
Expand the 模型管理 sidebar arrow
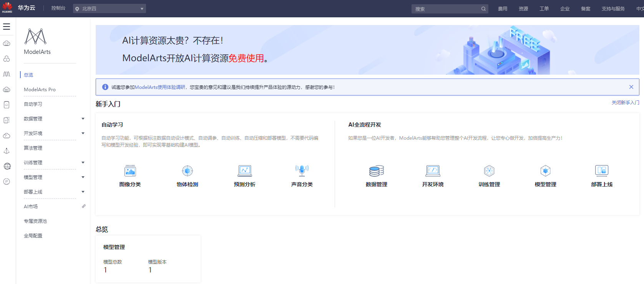(83, 177)
